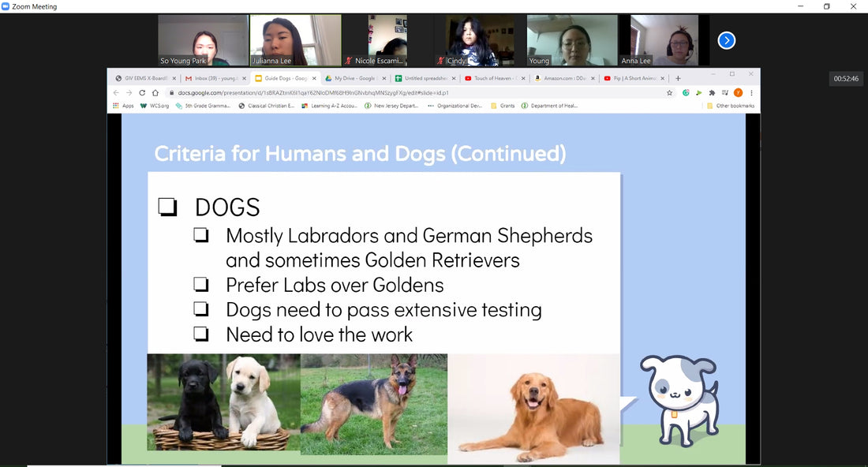Image resolution: width=868 pixels, height=467 pixels.
Task: Click checkbox bullet beside 'Prefer Labs over Goldens'
Action: [201, 285]
